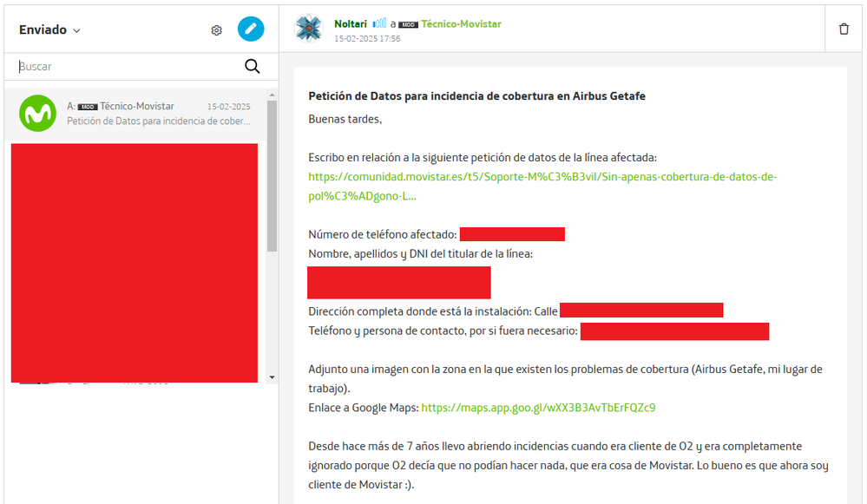Delete the open message via trash icon
Image resolution: width=867 pixels, height=504 pixels.
pyautogui.click(x=843, y=29)
